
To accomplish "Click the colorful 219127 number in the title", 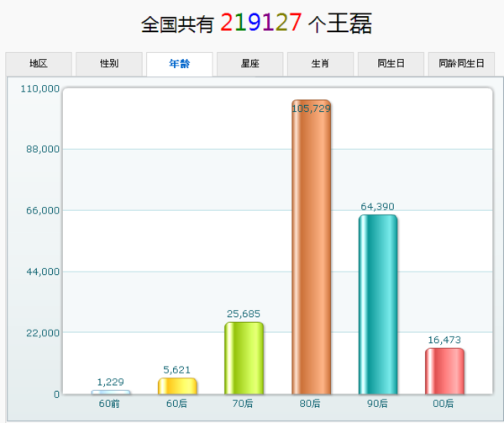I will click(x=261, y=23).
